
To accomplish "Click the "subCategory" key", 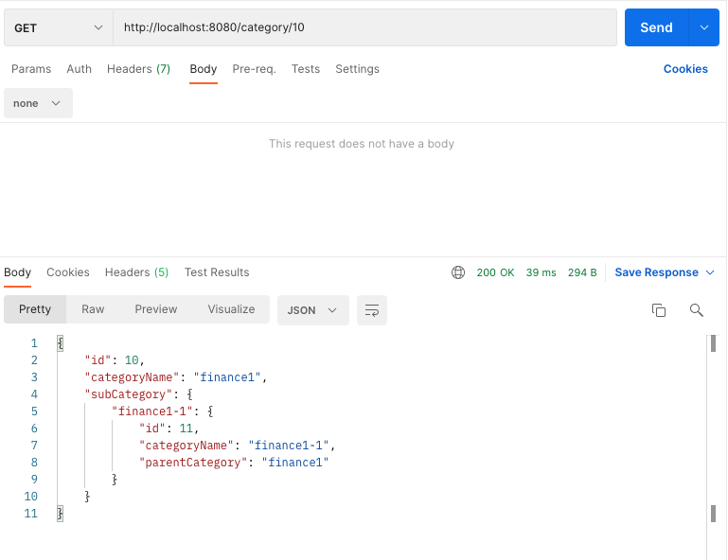I will [128, 394].
